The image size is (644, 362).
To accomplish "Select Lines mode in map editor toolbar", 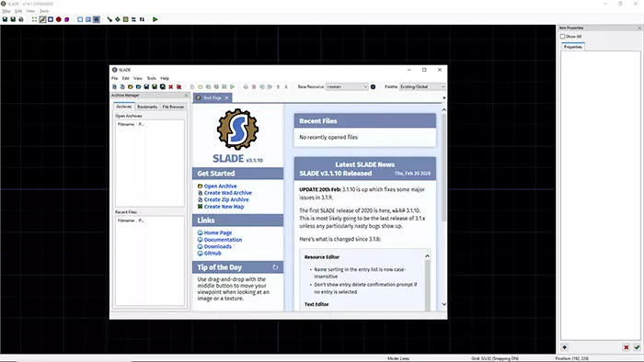I will (42, 19).
